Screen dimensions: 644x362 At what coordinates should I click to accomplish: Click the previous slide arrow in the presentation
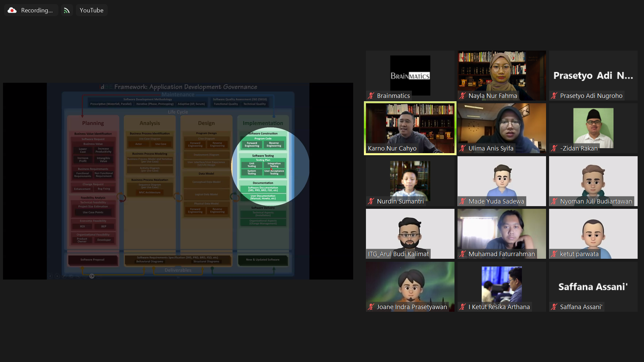pyautogui.click(x=50, y=276)
